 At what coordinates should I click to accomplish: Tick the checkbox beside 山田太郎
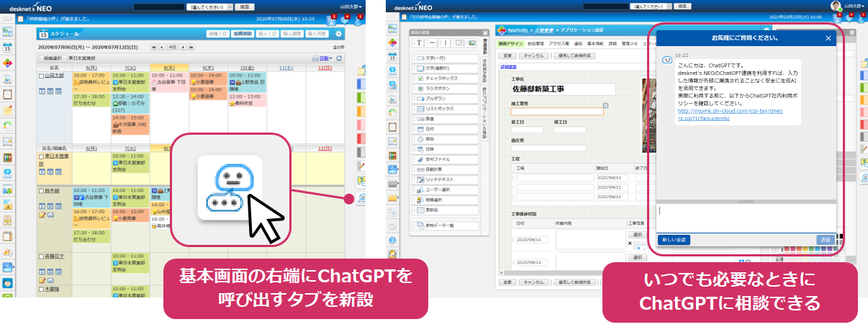pos(40,75)
